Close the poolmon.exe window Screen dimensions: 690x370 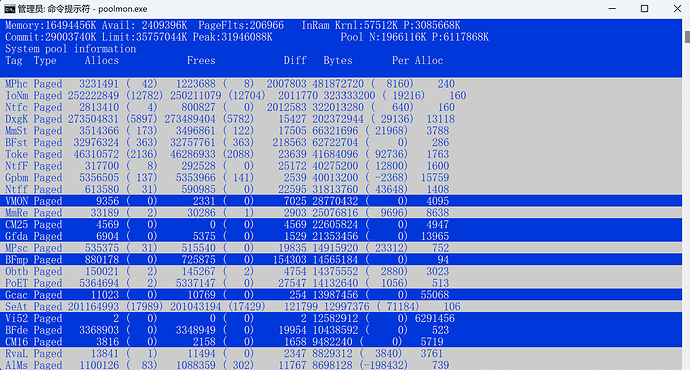[x=677, y=9]
